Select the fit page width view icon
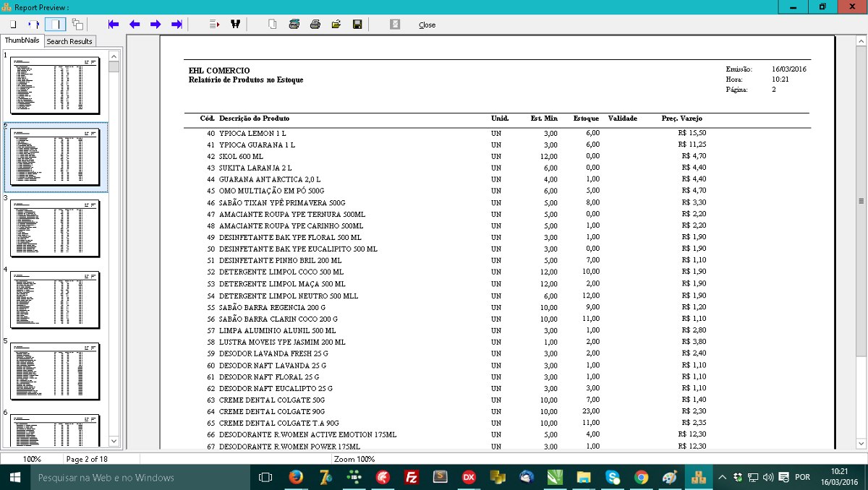This screenshot has height=490, width=868. [34, 25]
